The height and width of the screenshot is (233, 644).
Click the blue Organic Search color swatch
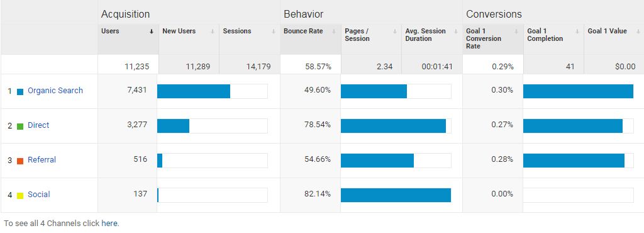20,92
